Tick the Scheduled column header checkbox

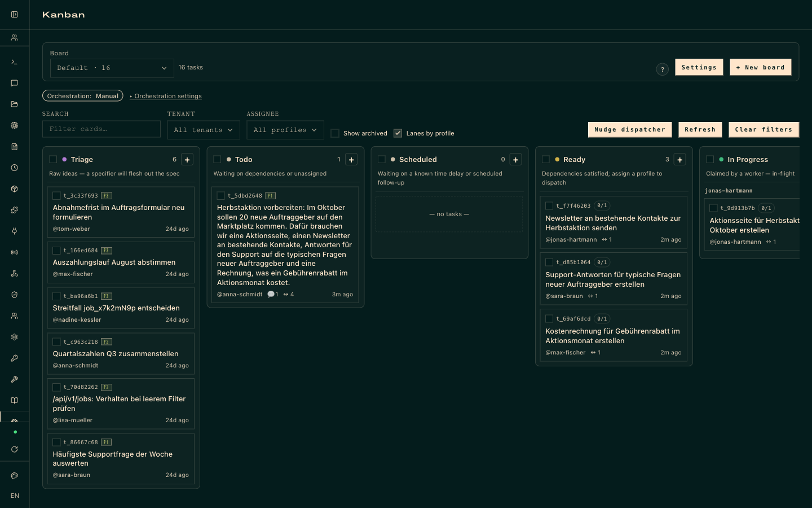pos(382,160)
